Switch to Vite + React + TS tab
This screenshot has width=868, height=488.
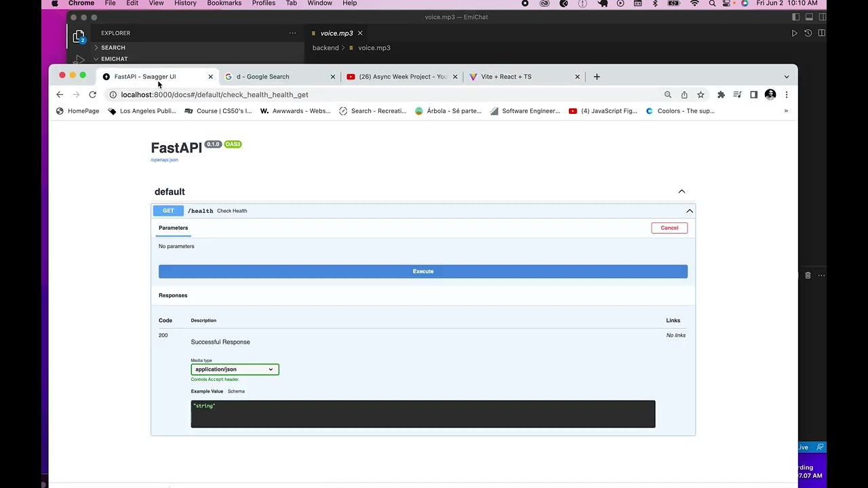coord(524,77)
